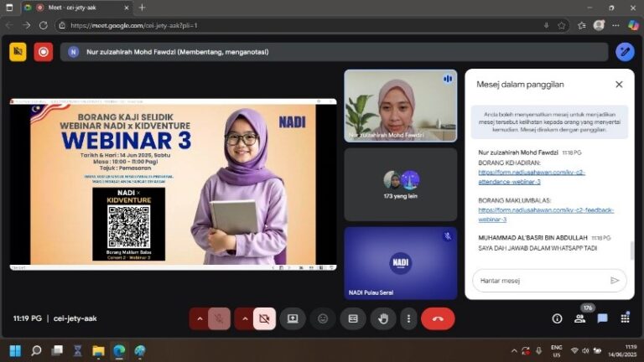Click the 'SAYA DAH JAWAB DALAM WHATSAPP TADI' message
This screenshot has height=362, width=644.
coord(538,248)
